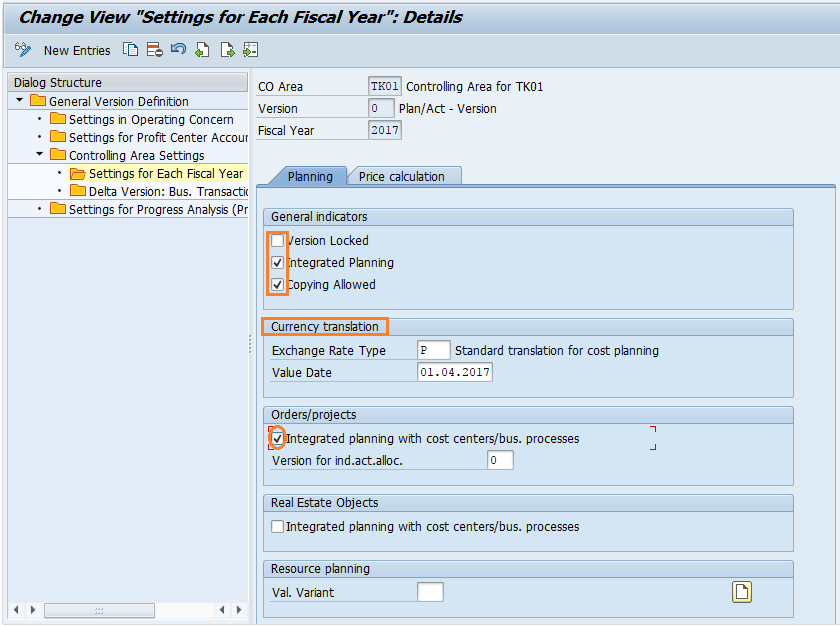Viewport: 840px width, 626px height.
Task: Disable the Copying Allowed checkbox
Action: tap(277, 284)
